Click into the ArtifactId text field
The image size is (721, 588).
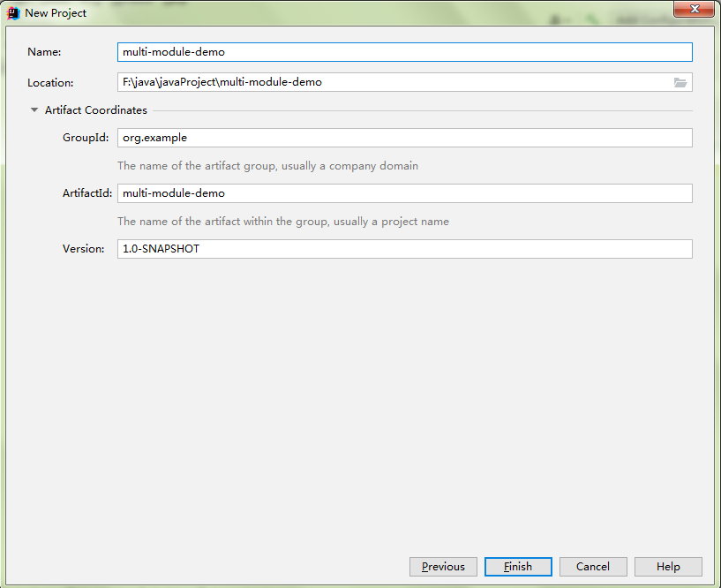click(404, 193)
